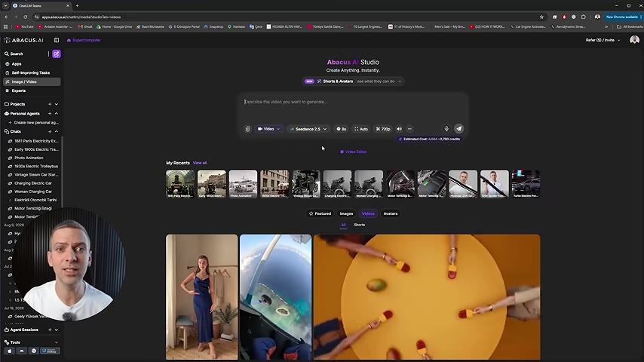The width and height of the screenshot is (644, 362).
Task: Collapse the Chats section chevron
Action: click(57, 131)
